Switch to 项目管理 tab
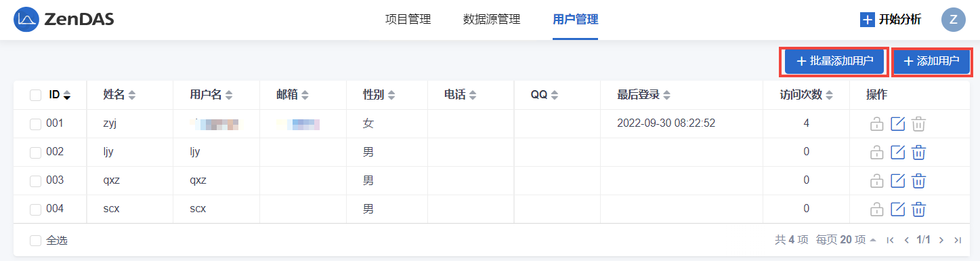The width and height of the screenshot is (980, 261). tap(408, 20)
